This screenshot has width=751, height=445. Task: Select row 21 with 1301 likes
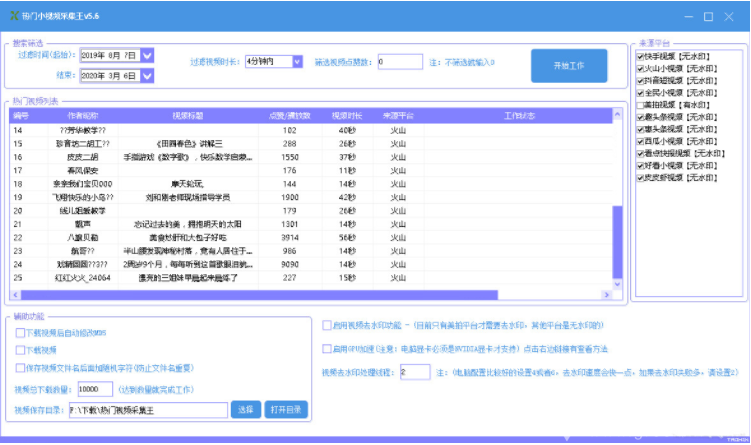pyautogui.click(x=311, y=224)
